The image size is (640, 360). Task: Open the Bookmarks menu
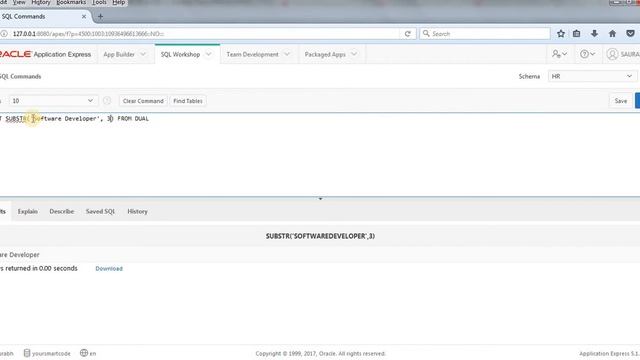pos(71,2)
